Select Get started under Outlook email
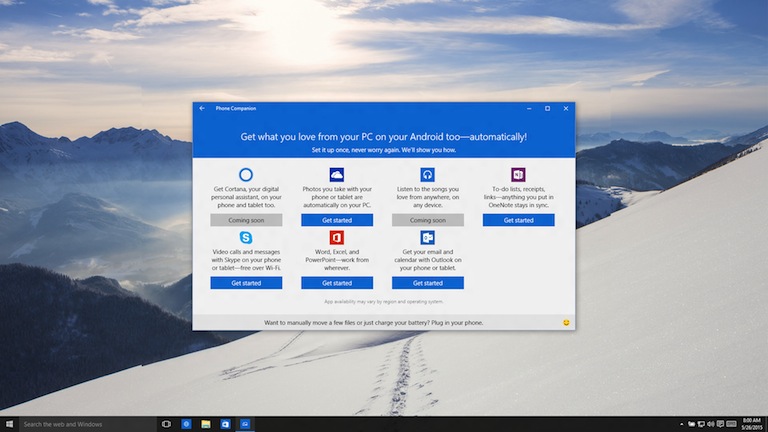Screen dimensions: 768x432 coord(427,283)
